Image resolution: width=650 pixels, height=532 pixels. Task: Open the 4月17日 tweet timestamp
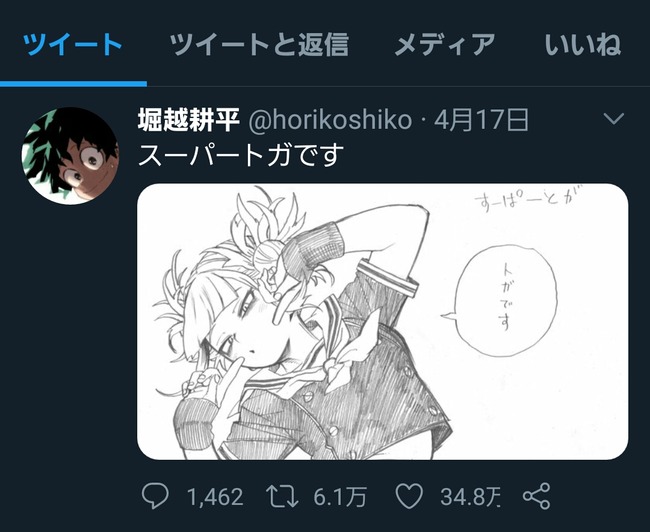click(x=481, y=119)
